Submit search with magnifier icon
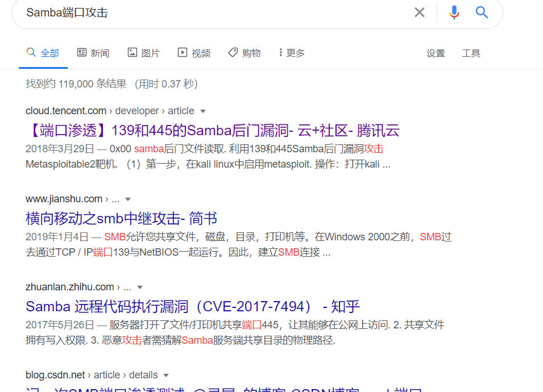This screenshot has width=543, height=392. (482, 12)
